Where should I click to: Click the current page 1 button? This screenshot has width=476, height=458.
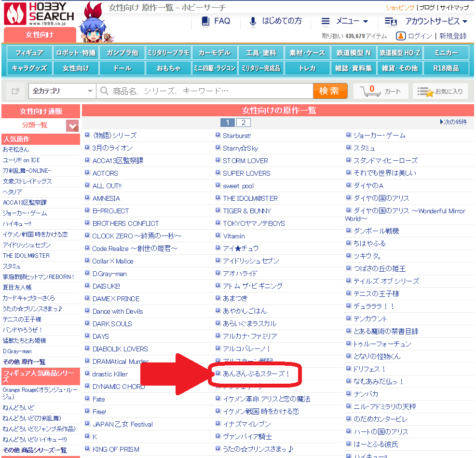pos(227,123)
